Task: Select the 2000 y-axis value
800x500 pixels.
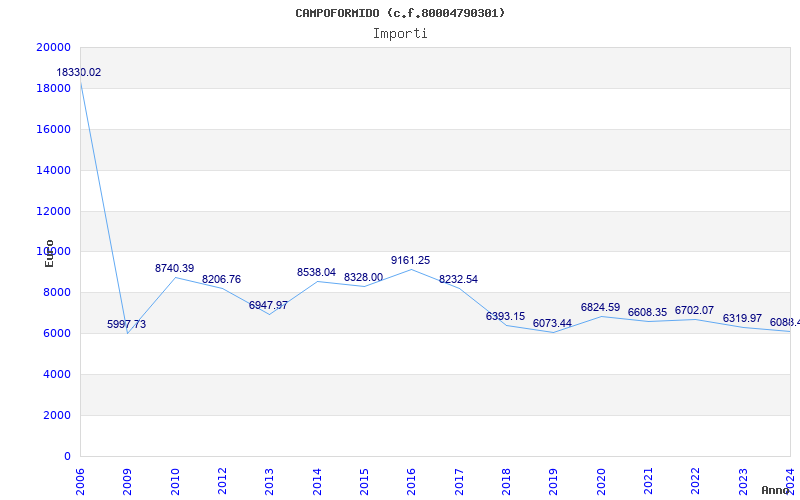Action: tap(57, 415)
